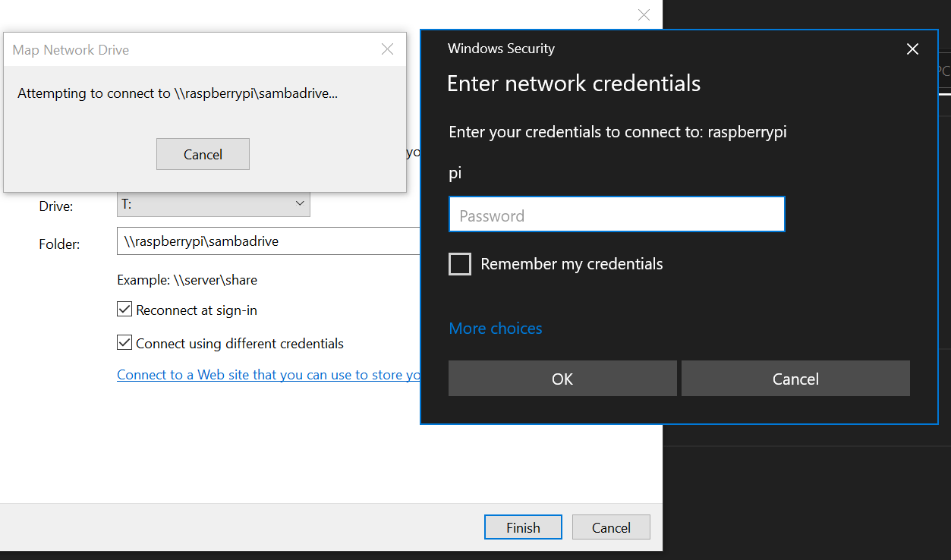Click inside the Password field
951x560 pixels.
pos(616,215)
